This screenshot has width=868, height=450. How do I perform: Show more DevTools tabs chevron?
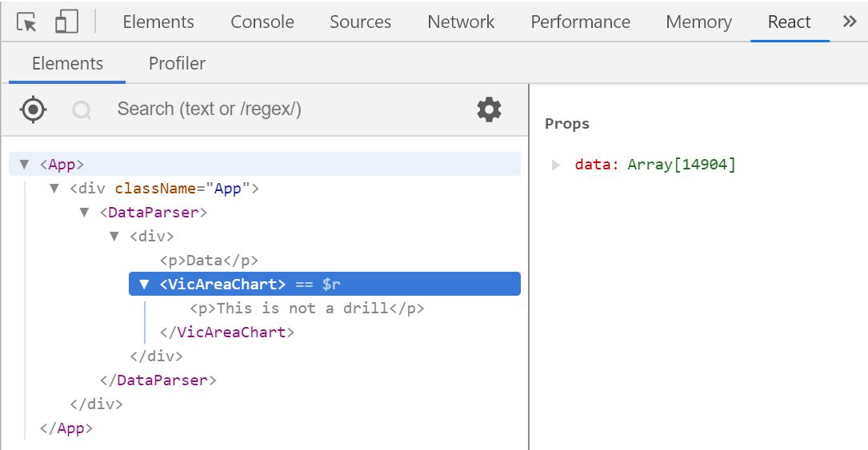[x=850, y=22]
